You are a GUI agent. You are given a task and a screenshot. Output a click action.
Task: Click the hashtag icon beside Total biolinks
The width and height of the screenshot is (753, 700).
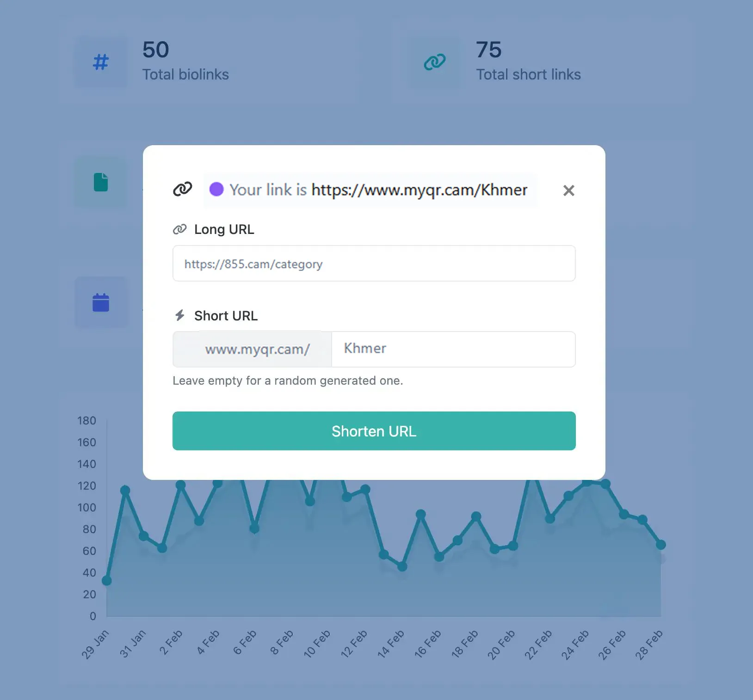[x=101, y=62]
